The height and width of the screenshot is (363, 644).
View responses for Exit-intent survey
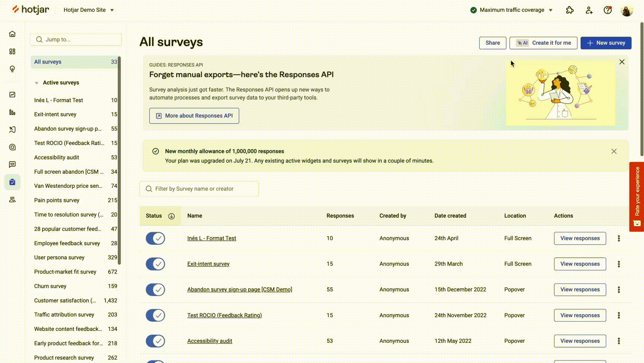coord(580,264)
